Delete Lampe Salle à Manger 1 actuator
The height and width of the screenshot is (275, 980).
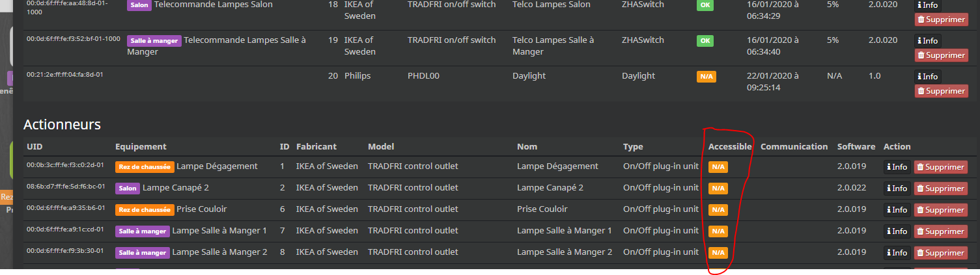click(x=941, y=231)
